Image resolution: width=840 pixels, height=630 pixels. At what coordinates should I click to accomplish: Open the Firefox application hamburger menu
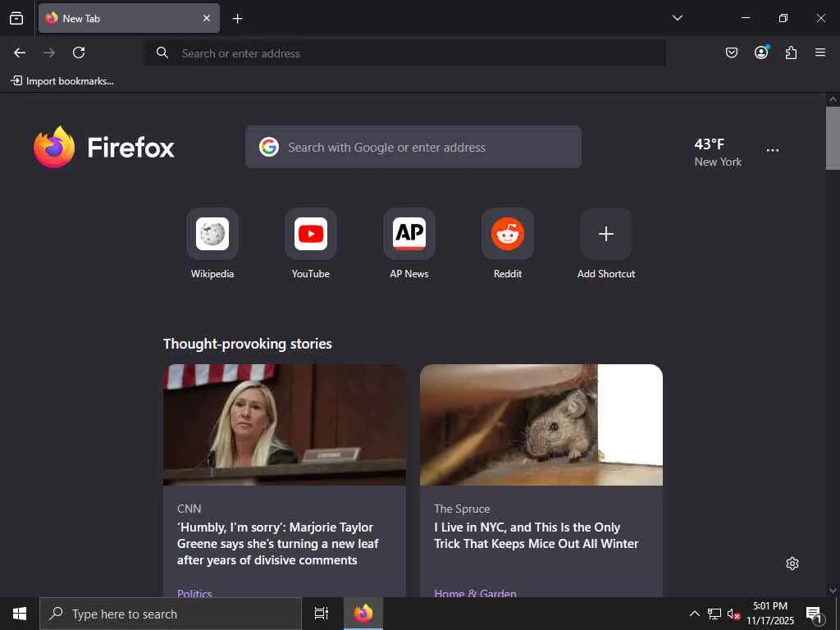click(820, 52)
